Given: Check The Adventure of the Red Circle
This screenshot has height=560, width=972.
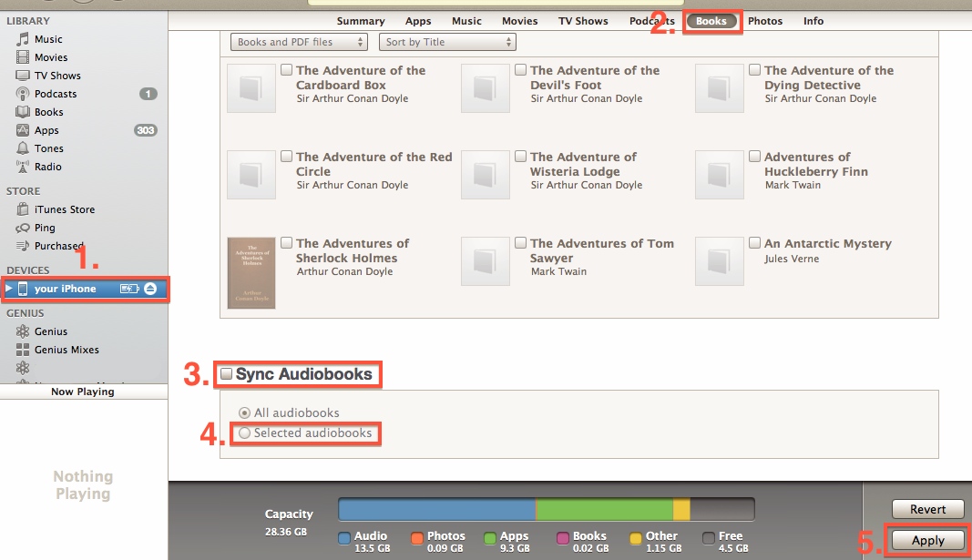Looking at the screenshot, I should tap(286, 156).
